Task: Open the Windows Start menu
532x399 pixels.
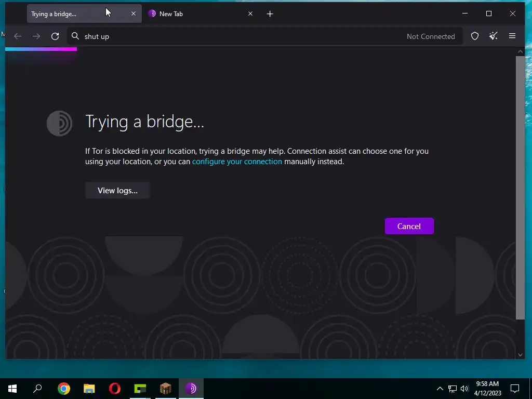Action: click(x=12, y=389)
